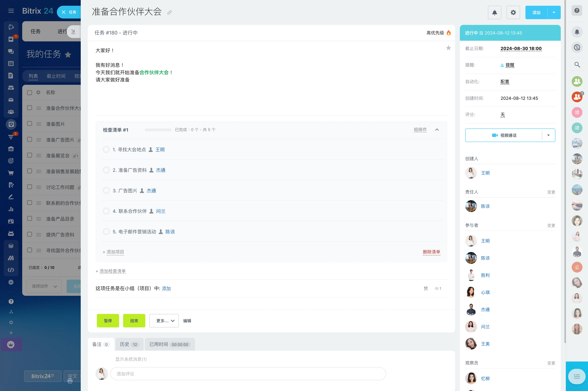
Task: Collapse 检查清单 #1 with chevron
Action: [437, 130]
